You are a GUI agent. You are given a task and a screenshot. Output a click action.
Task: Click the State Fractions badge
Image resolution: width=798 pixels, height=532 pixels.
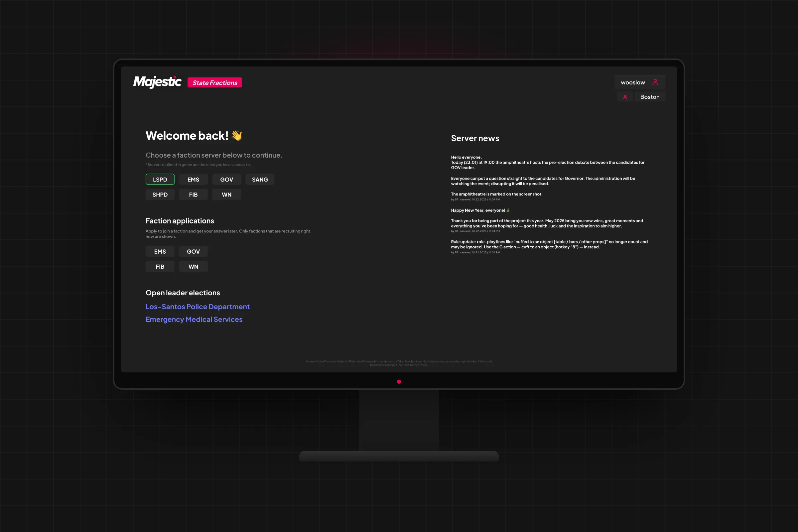point(214,82)
